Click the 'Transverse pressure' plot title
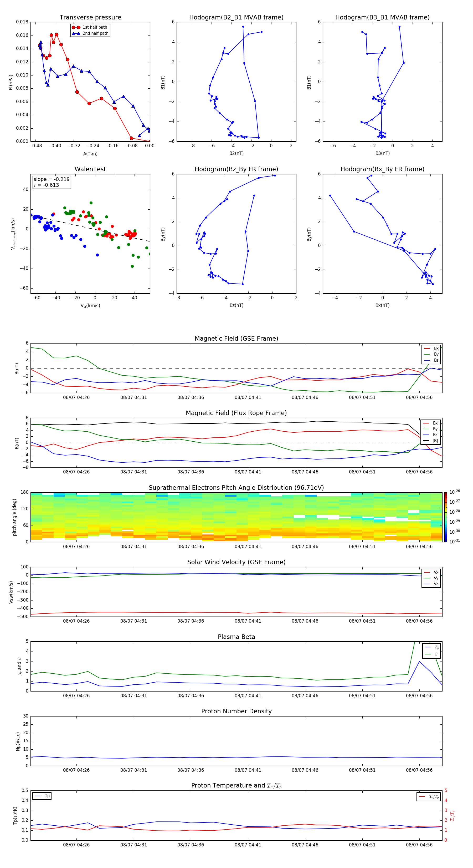 (90, 17)
